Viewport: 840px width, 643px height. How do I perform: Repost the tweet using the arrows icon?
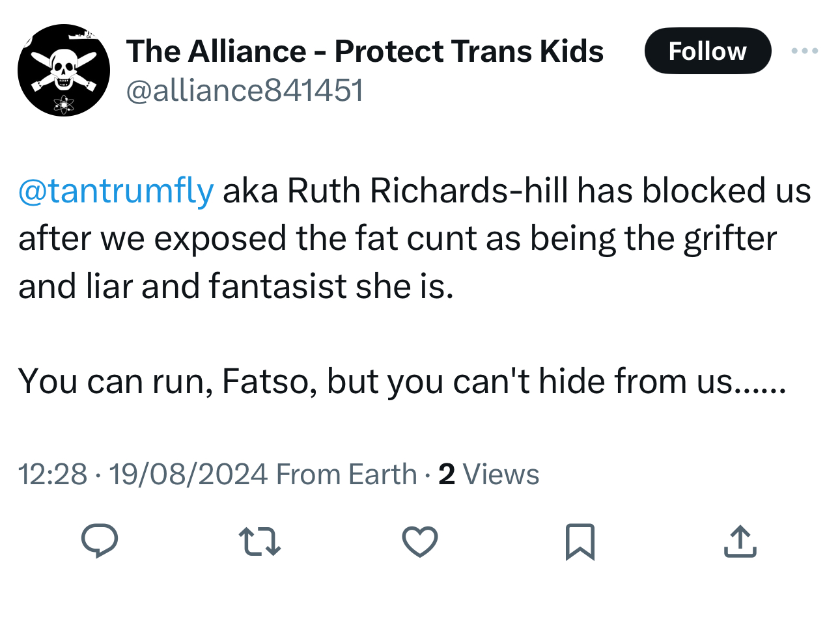click(259, 541)
